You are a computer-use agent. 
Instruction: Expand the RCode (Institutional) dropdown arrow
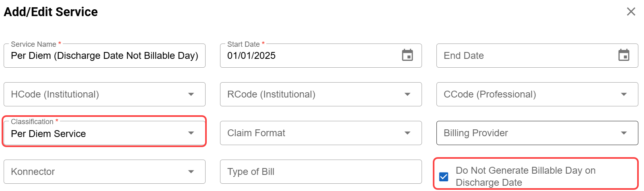[x=407, y=94]
